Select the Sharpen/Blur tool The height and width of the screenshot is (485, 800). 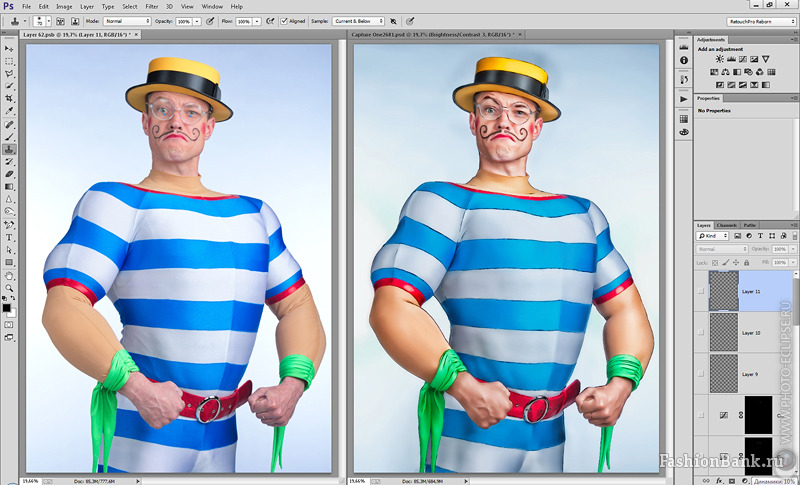(x=9, y=199)
